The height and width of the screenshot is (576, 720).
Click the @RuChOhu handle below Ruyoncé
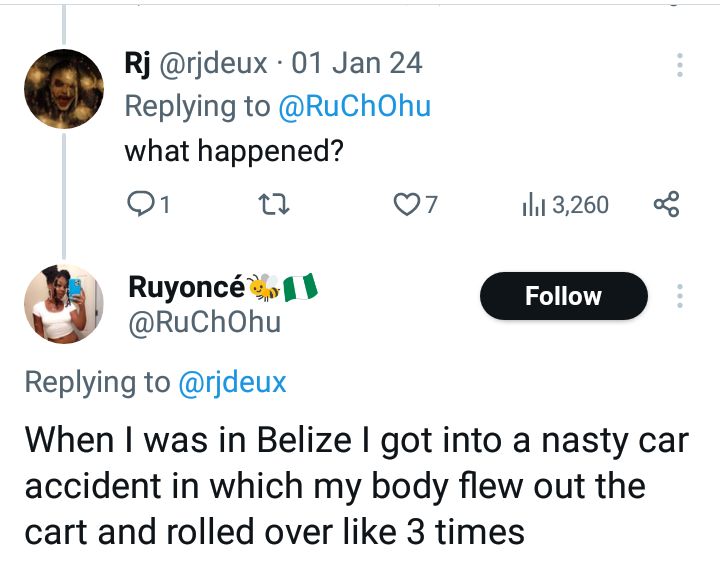205,322
